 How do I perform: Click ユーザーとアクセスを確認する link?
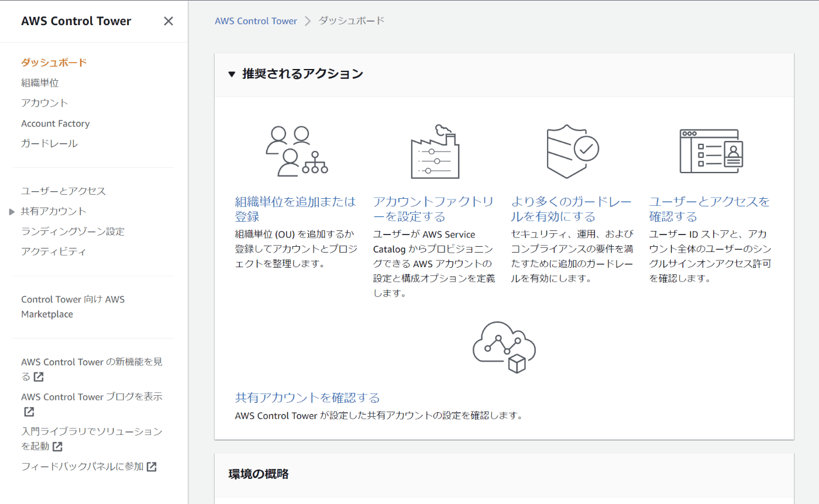(710, 209)
